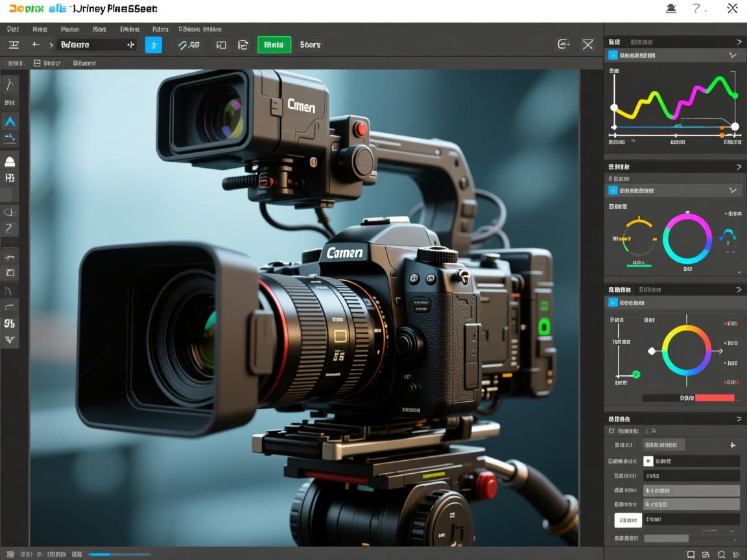Viewport: 747px width, 560px height.
Task: Click the help question mark icon
Action: point(698,8)
